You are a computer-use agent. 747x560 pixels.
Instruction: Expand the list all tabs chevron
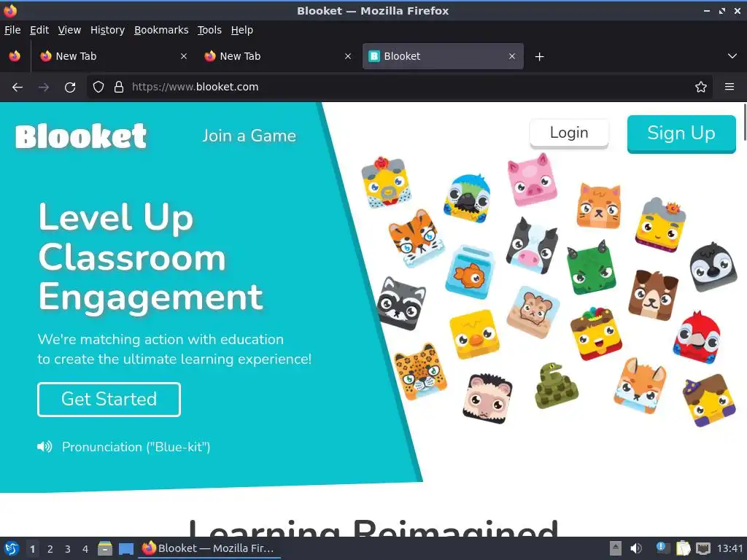732,56
